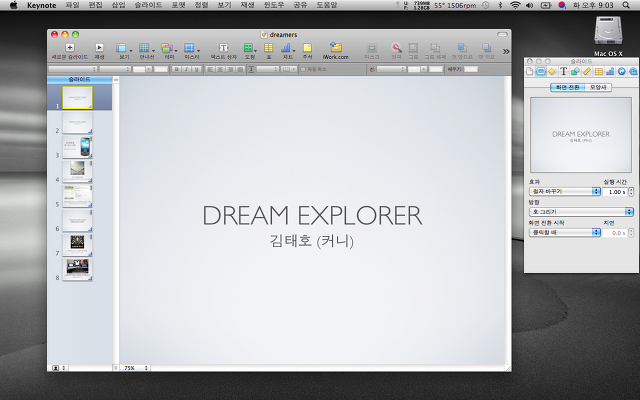Click the duration field showing 1.00 s

tap(615, 191)
